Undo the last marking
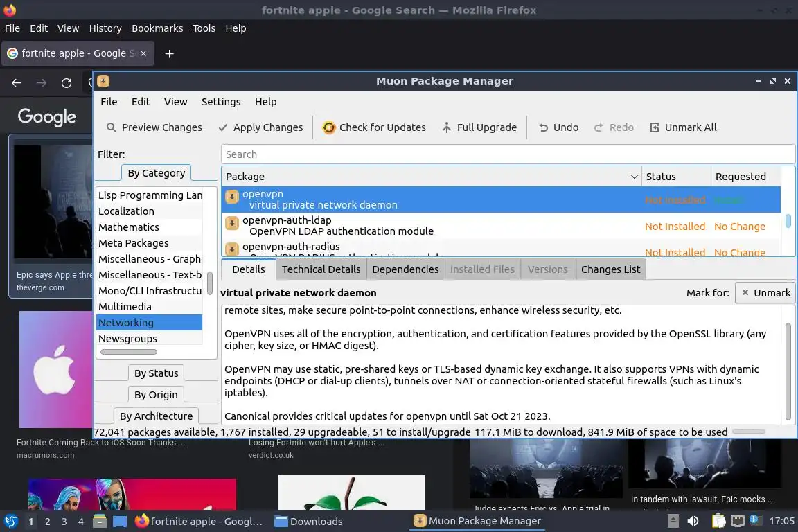798x532 pixels. click(x=558, y=127)
